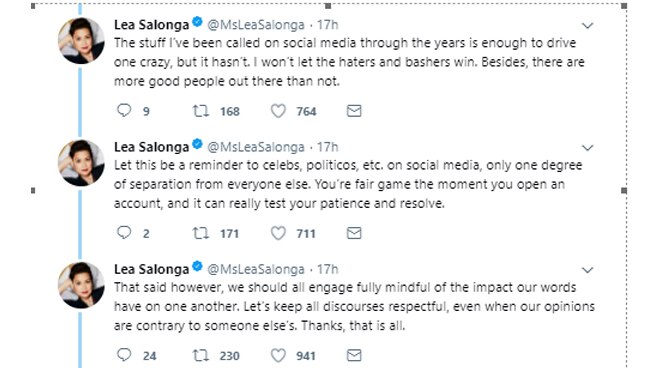The height and width of the screenshot is (368, 660).
Task: Visit the @MsLeaSalonga handle on the second tweet
Action: coord(256,147)
